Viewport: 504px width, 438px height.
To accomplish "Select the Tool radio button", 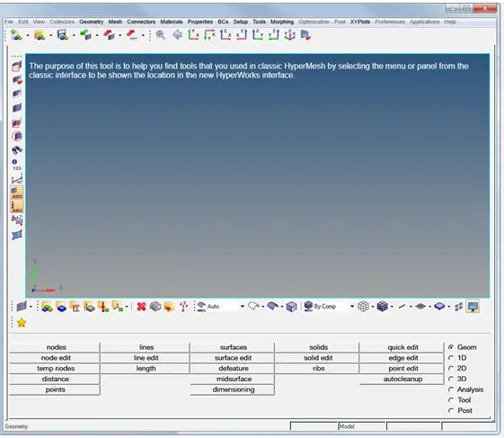I will point(451,399).
